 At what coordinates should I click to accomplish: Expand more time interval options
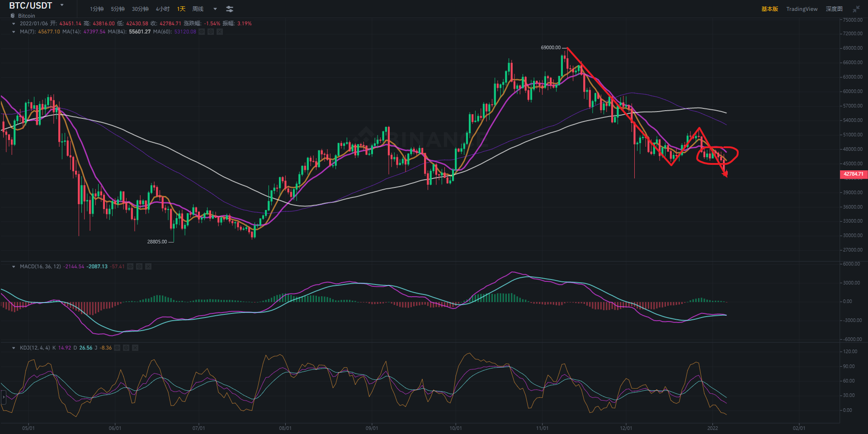215,9
